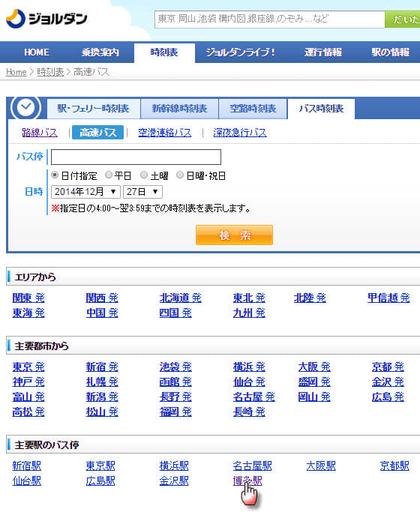Switch to 新幹線時刻表 tab
Screen dimensions: 420x512
point(179,109)
